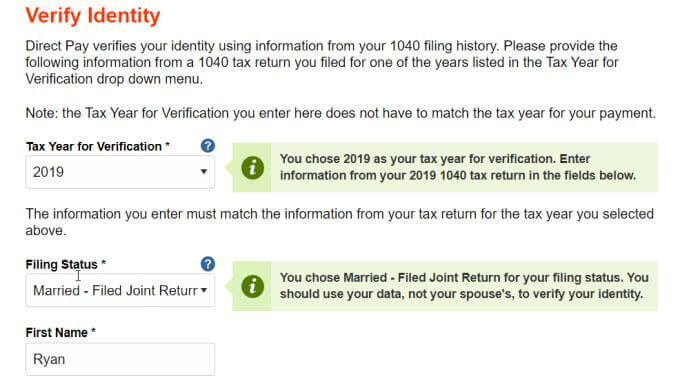Screen dimensions: 680x384
Task: Click the Tax Year for Verification label
Action: click(x=94, y=147)
